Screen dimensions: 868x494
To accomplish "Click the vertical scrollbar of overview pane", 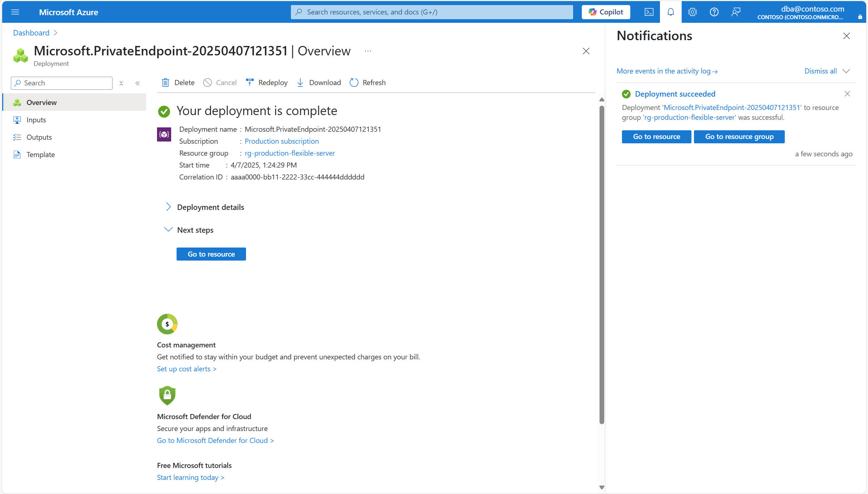I will point(601,264).
